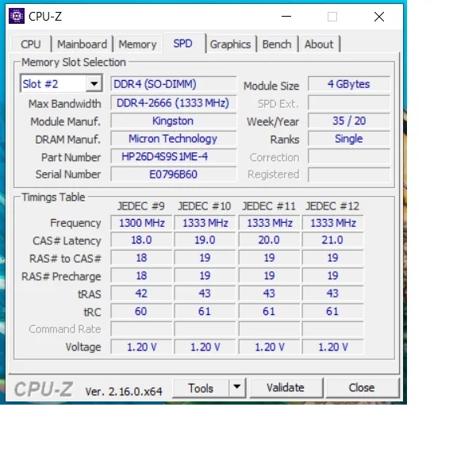Click the JEDEC #12 voltage 1.20 V cell
476x476 pixels.
(x=332, y=347)
